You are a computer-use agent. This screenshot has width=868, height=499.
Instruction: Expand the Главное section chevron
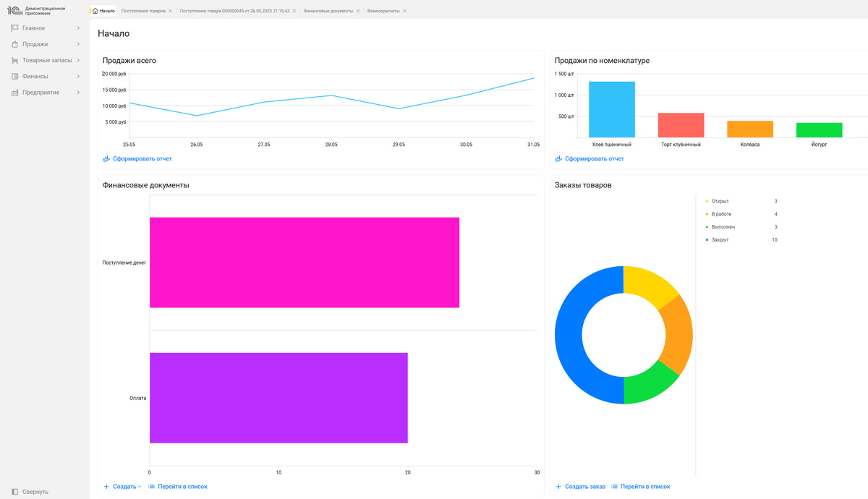click(78, 28)
